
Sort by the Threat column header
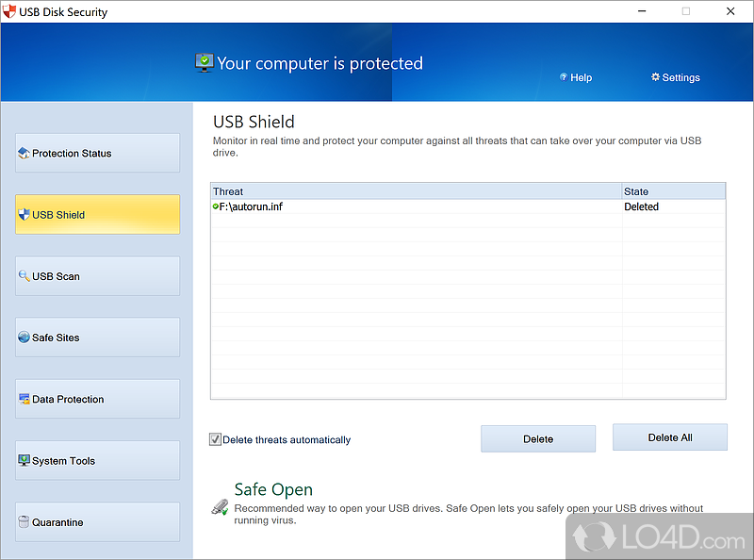tap(416, 191)
